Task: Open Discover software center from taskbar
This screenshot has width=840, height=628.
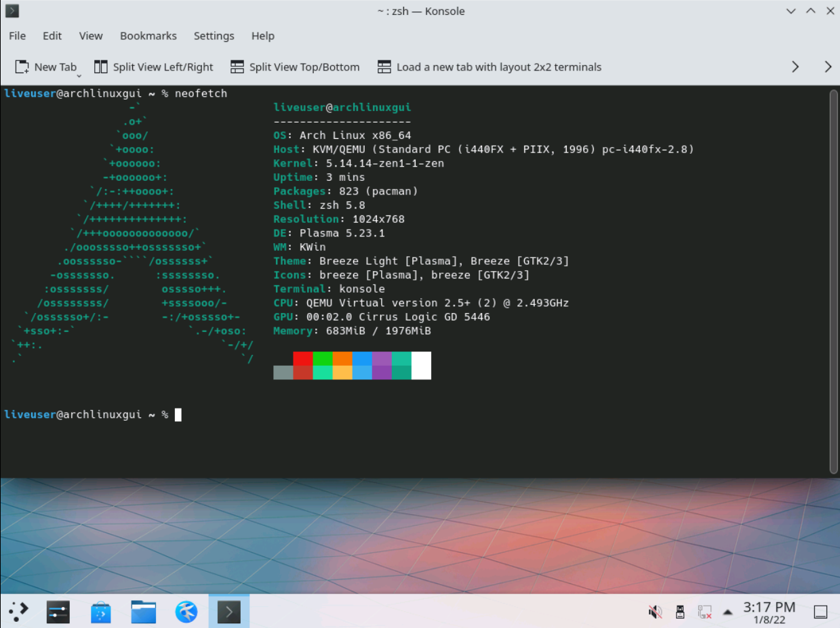Action: [x=101, y=612]
